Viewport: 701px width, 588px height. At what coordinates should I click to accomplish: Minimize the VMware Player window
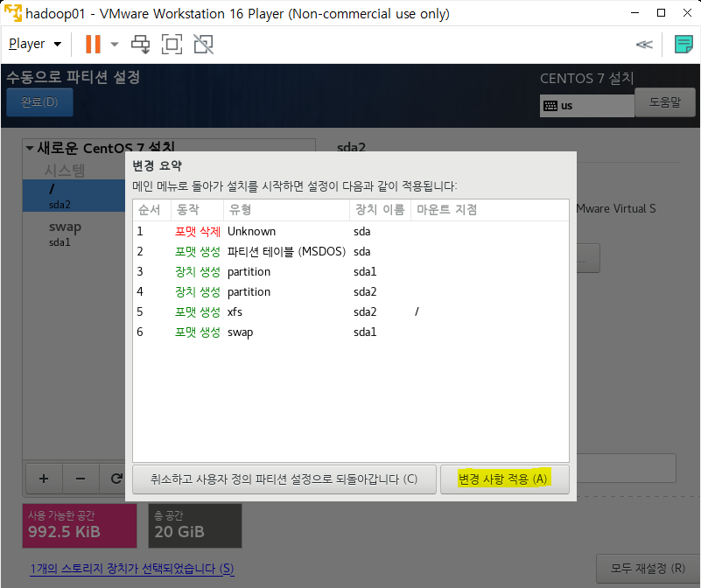(x=634, y=13)
